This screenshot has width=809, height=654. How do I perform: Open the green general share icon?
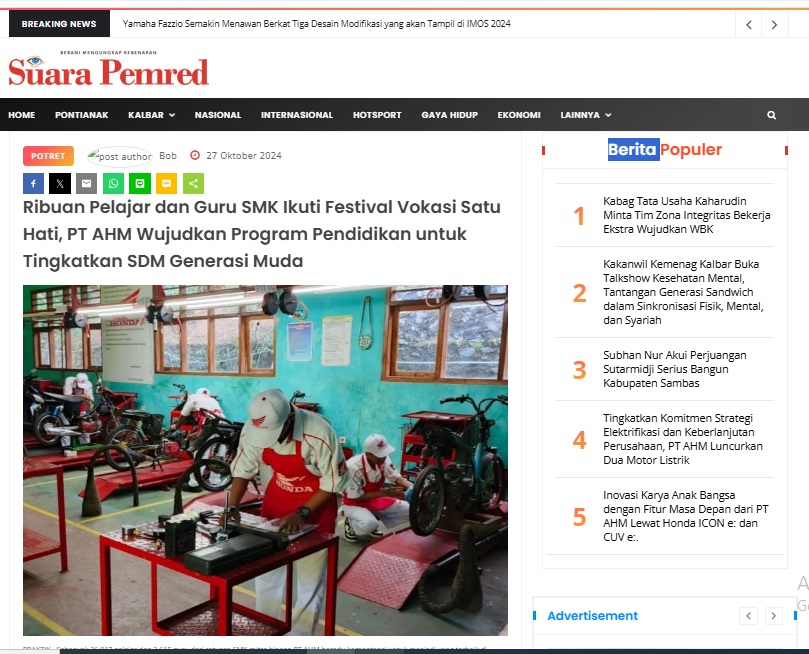[x=193, y=184]
